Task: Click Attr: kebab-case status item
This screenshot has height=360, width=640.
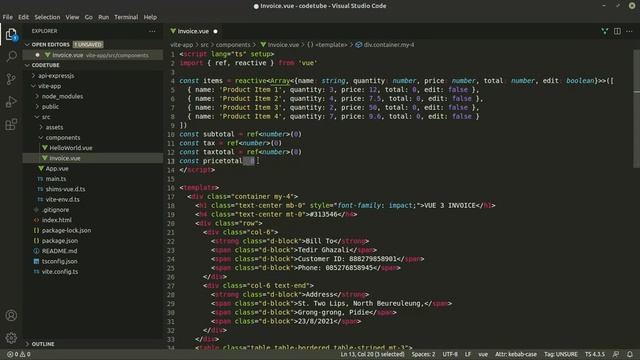Action: point(516,354)
